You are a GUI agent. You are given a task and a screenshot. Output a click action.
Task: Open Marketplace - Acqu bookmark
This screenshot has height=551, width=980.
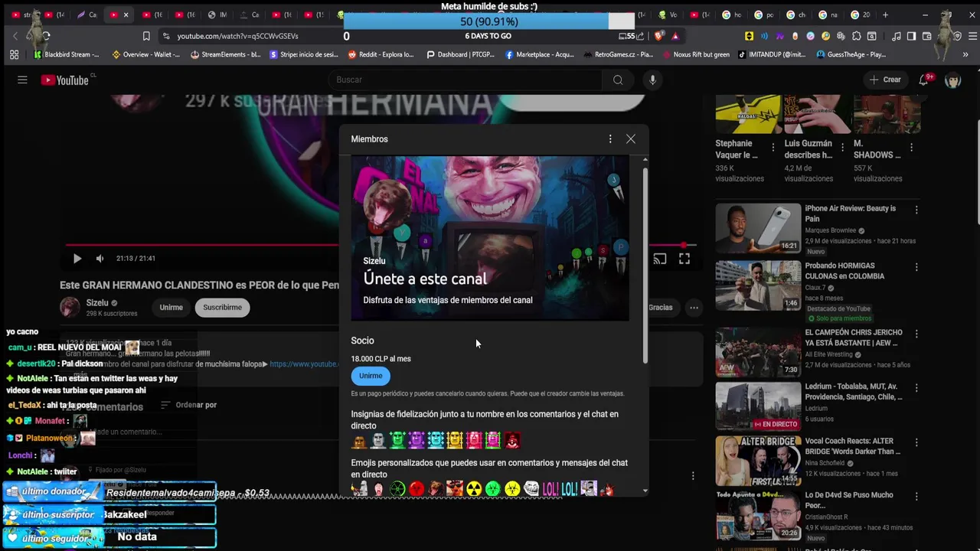click(539, 54)
